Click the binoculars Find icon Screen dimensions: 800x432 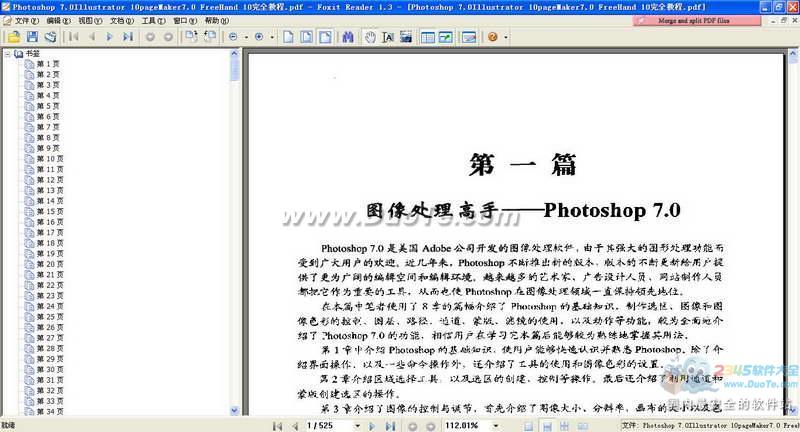(348, 37)
